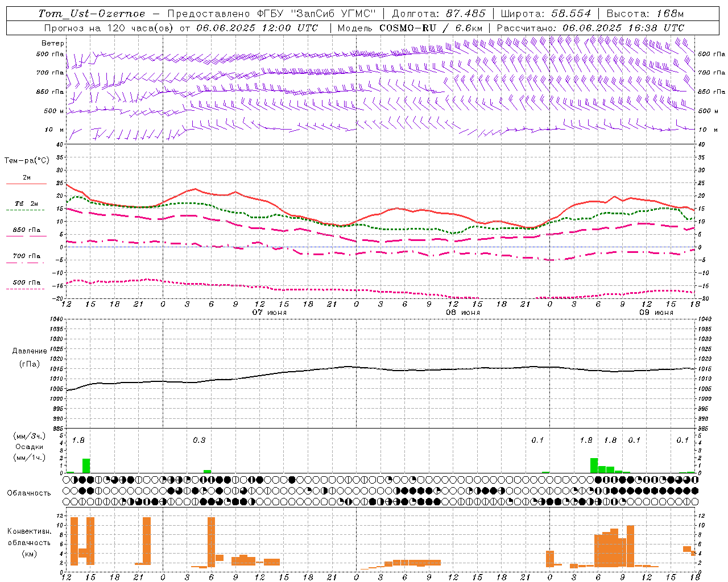The width and height of the screenshot is (728, 582).
Task: Click the (мм/3ч.) unit label
Action: [x=29, y=436]
